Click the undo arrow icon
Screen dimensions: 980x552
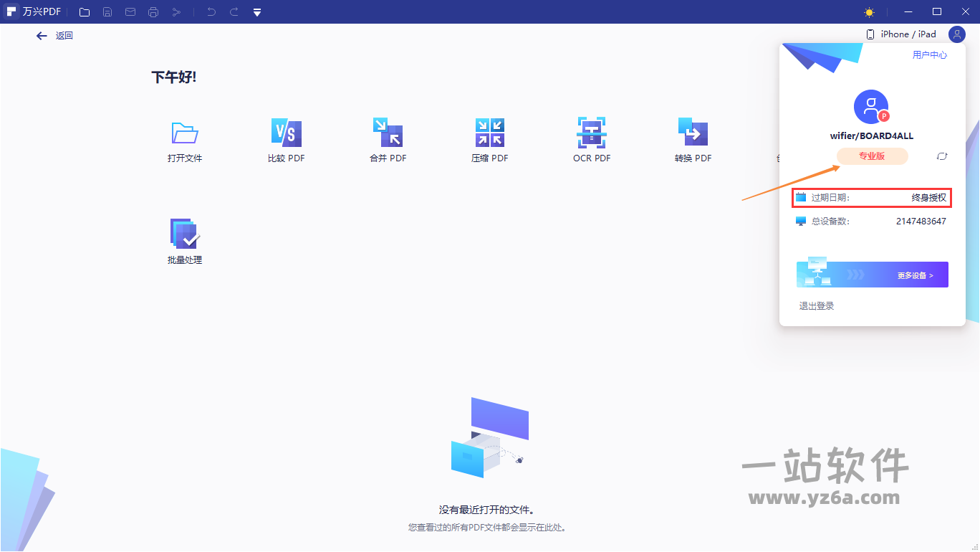pos(211,11)
